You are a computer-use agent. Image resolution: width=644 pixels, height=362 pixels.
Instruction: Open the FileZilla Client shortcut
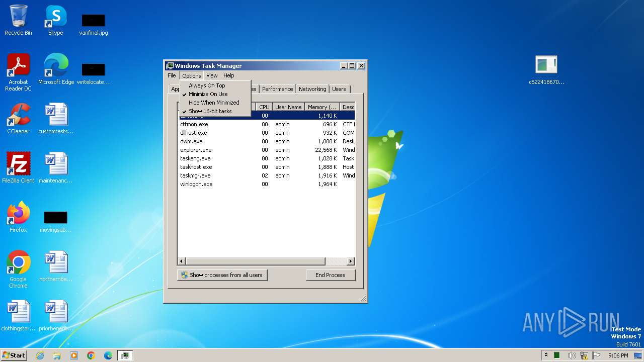(x=18, y=168)
